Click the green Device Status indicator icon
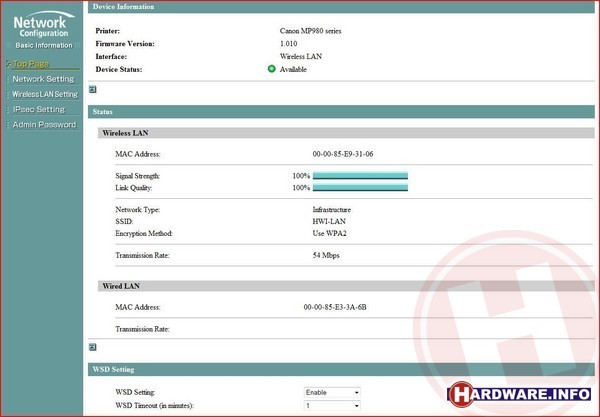The width and height of the screenshot is (600, 417). pos(272,69)
